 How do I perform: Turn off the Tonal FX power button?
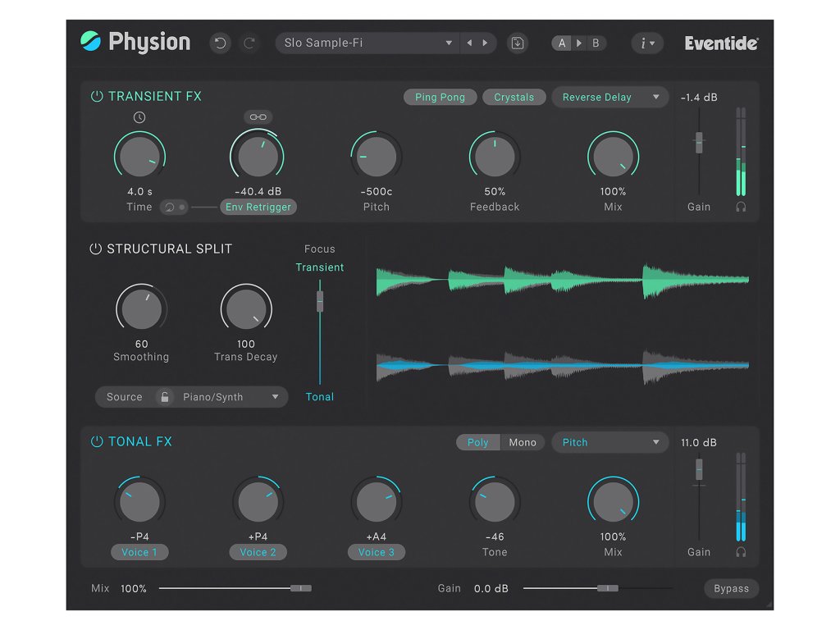[x=97, y=442]
